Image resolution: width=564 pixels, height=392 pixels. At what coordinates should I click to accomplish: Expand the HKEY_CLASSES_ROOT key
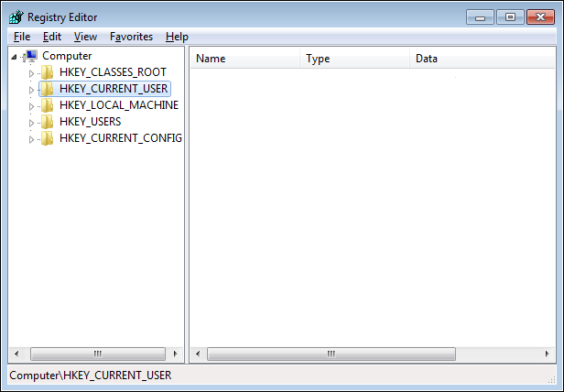point(31,73)
